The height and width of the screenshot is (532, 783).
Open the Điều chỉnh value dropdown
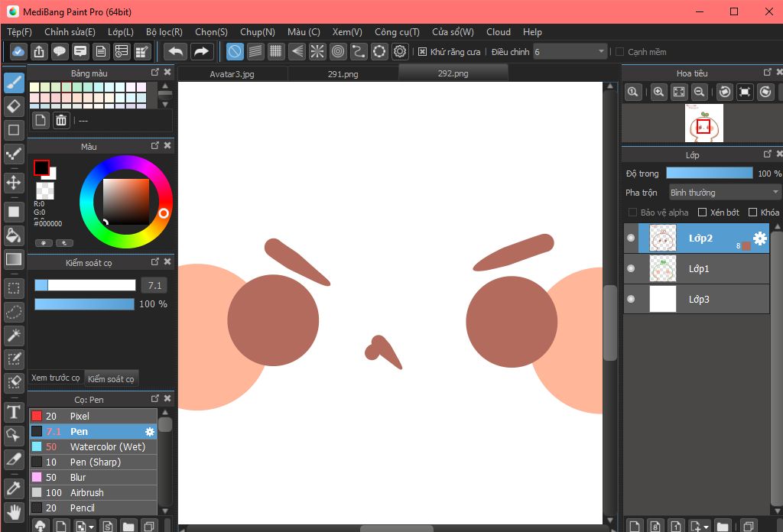click(570, 52)
